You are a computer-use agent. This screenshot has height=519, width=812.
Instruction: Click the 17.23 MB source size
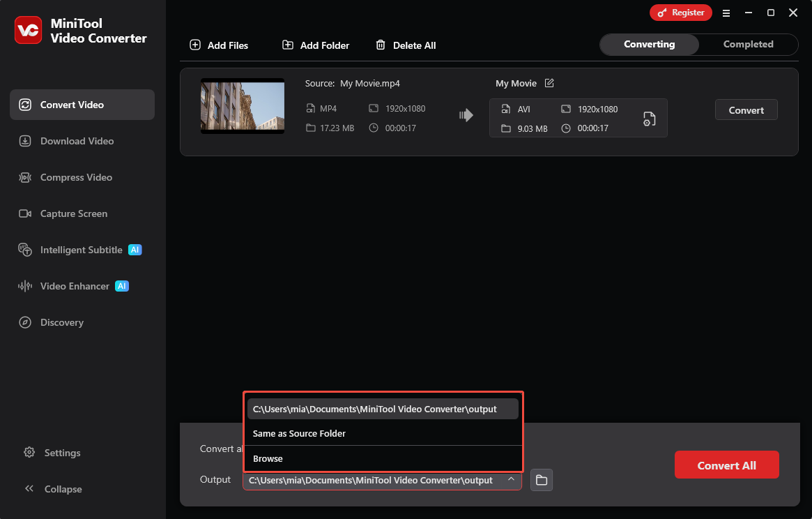click(x=337, y=128)
